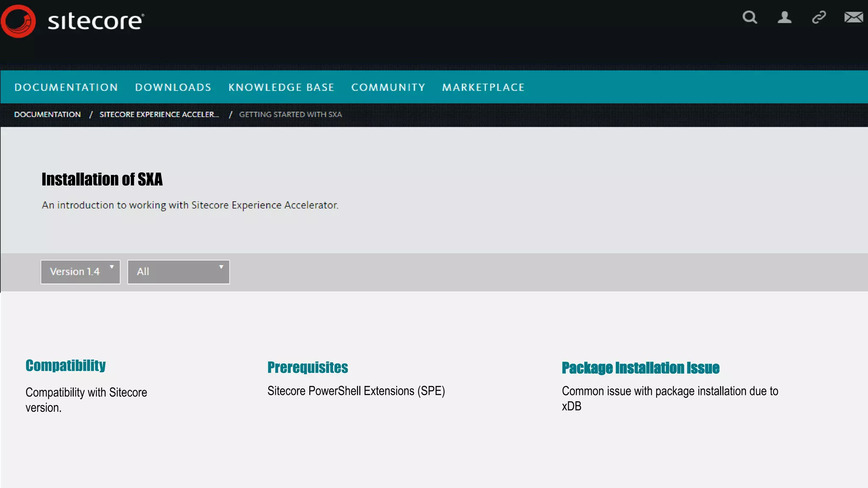Click Sitecore Experience Acceler... breadcrumb

(x=159, y=114)
